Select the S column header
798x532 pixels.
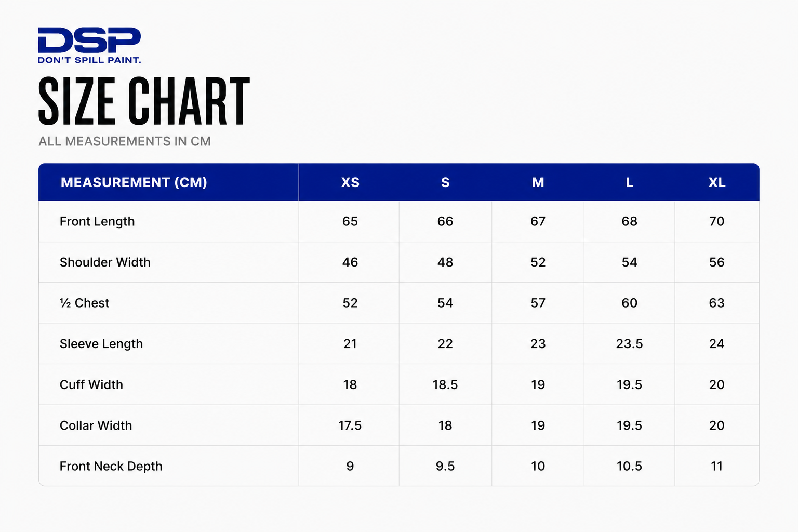[x=445, y=182]
